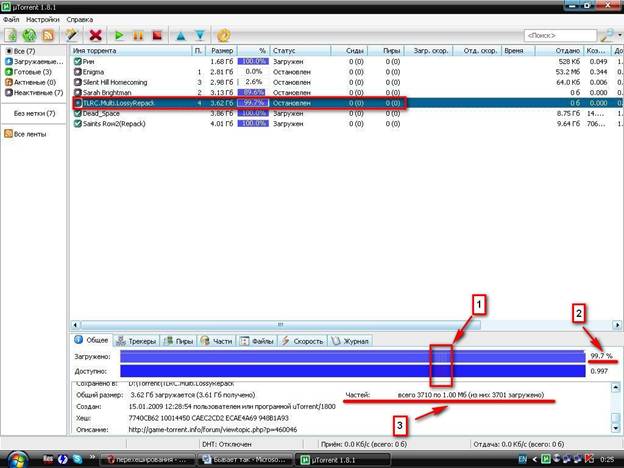Sort by Время column header
The image size is (624, 468).
pyautogui.click(x=518, y=51)
